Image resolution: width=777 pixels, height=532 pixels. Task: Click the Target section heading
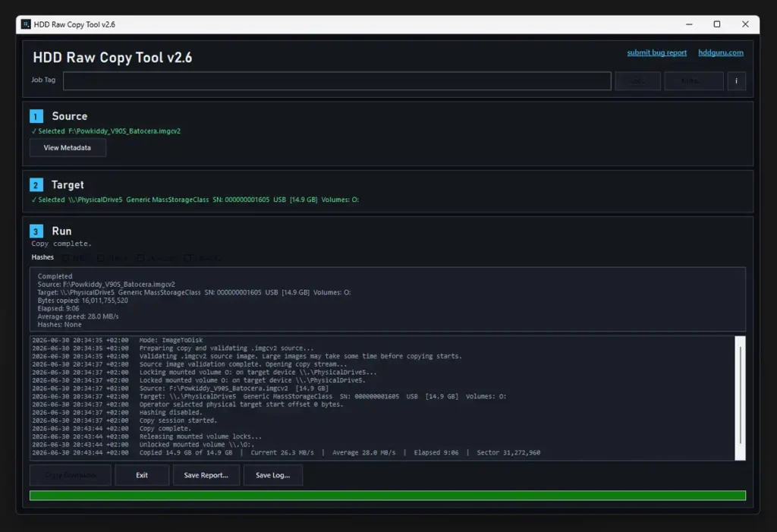(x=68, y=185)
